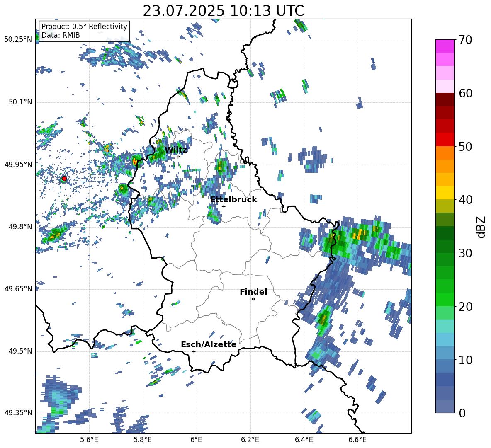This screenshot has width=491, height=448.
Task: Click the 5.8°E longitude label
Action: (x=143, y=440)
